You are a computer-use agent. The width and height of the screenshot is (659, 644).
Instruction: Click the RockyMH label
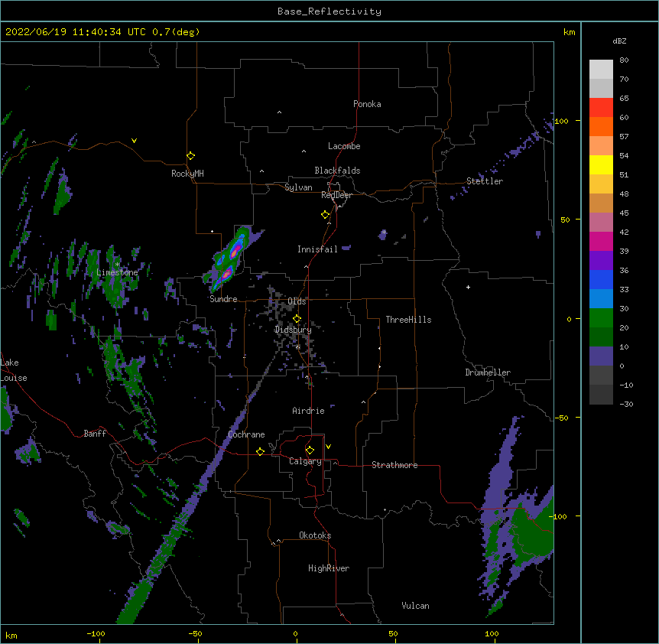[187, 174]
